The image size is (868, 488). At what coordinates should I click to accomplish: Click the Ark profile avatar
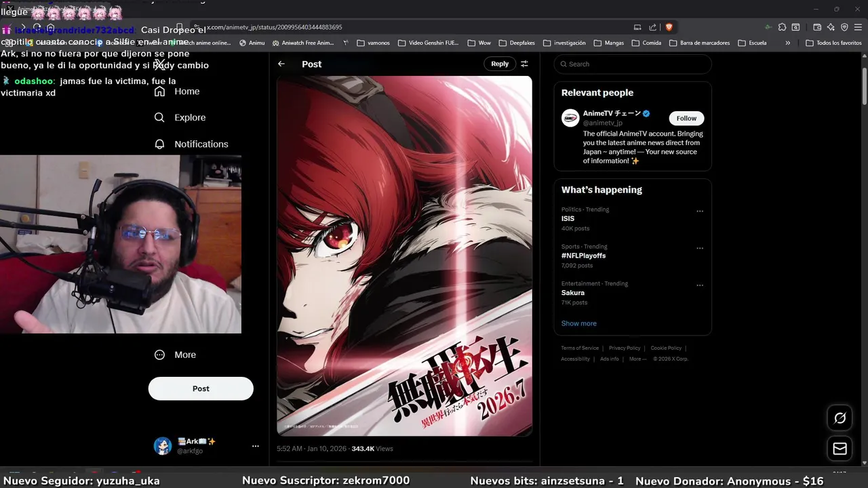(x=162, y=445)
